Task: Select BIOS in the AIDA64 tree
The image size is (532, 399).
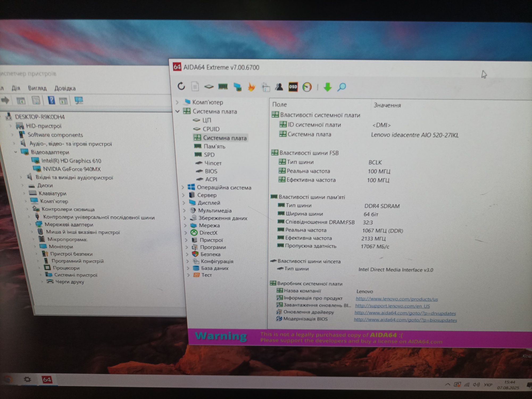Action: pos(211,171)
